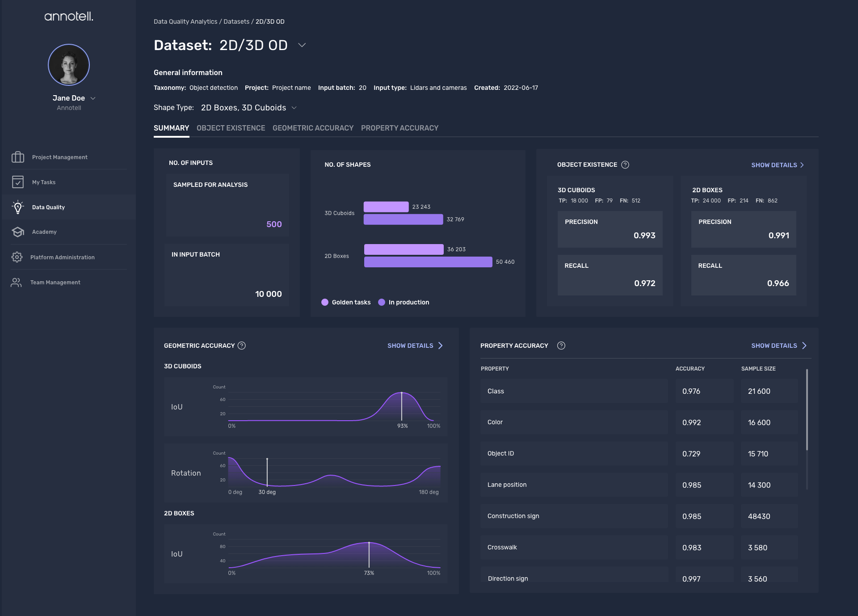This screenshot has height=616, width=858.
Task: Click the Team Management people icon
Action: pyautogui.click(x=16, y=282)
